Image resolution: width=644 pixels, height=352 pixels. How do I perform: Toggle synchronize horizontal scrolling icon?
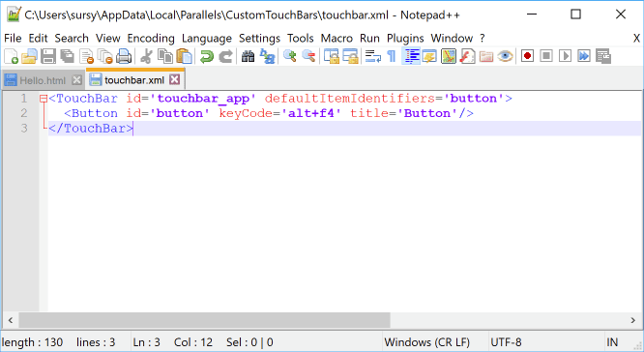pyautogui.click(x=350, y=56)
